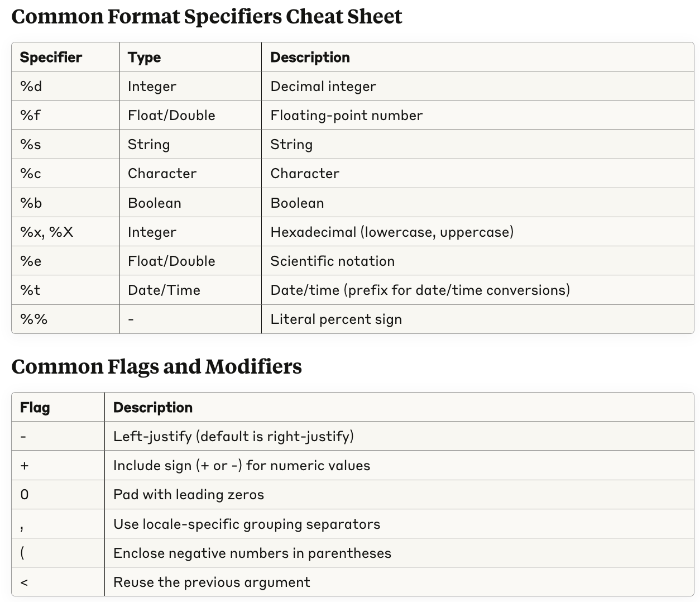Click 'Hexadecimal (lowercase, uppercase)' description
The width and height of the screenshot is (700, 602).
point(392,232)
